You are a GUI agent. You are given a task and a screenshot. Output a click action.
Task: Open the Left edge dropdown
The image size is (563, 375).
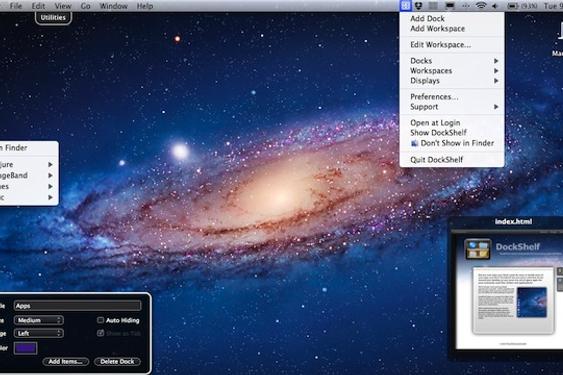[x=39, y=333]
